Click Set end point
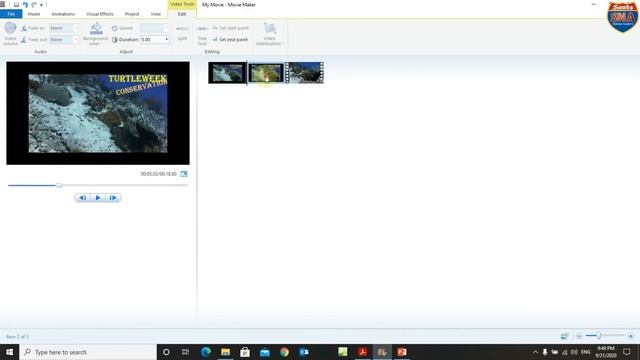The width and height of the screenshot is (640, 360). point(230,40)
